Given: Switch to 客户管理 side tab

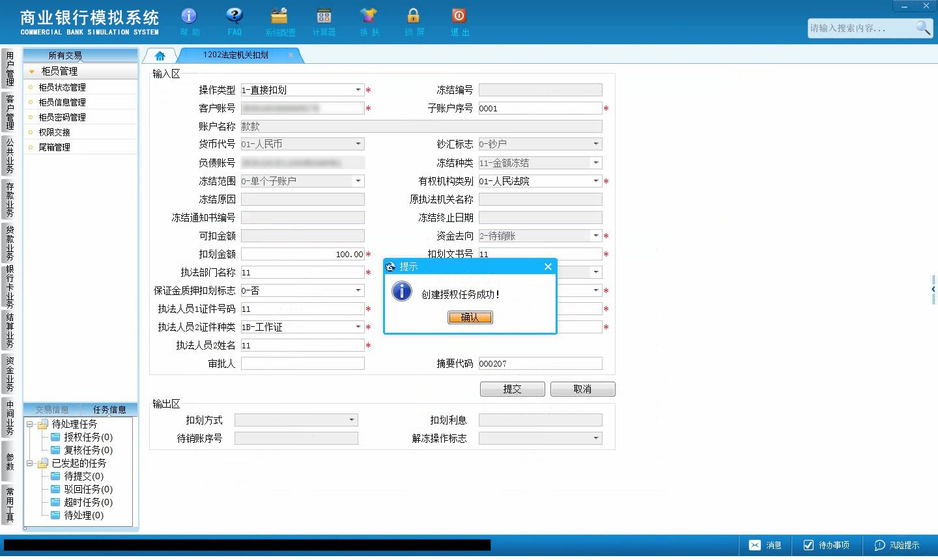Looking at the screenshot, I should pos(10,112).
